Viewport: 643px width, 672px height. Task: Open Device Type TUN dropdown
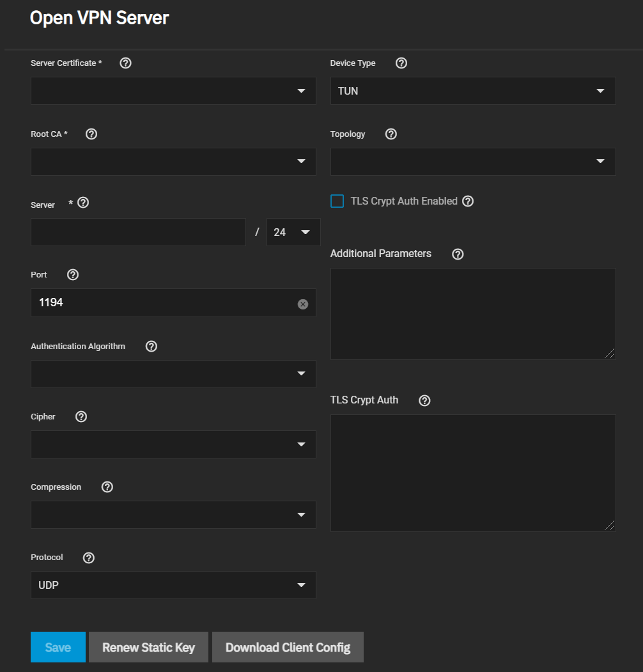click(x=473, y=91)
